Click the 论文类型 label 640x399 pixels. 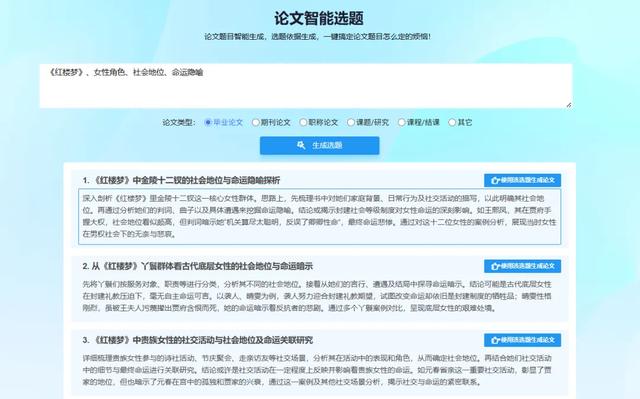coord(179,122)
